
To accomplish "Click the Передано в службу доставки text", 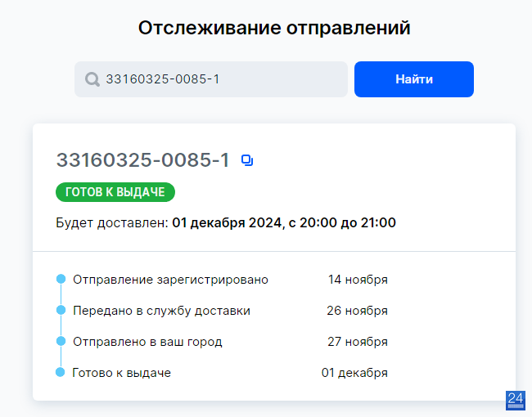I will [161, 311].
